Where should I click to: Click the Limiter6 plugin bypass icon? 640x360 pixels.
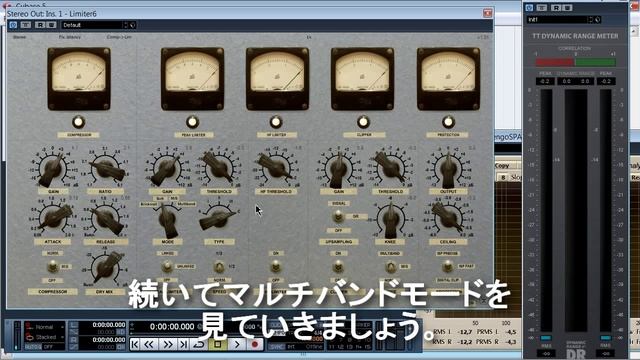tap(13, 25)
